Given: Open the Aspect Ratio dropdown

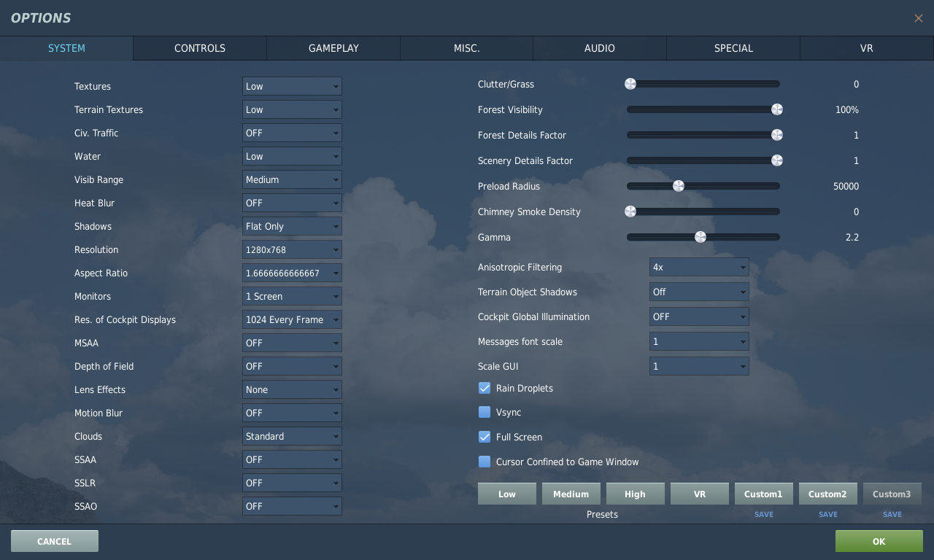Looking at the screenshot, I should (x=292, y=273).
